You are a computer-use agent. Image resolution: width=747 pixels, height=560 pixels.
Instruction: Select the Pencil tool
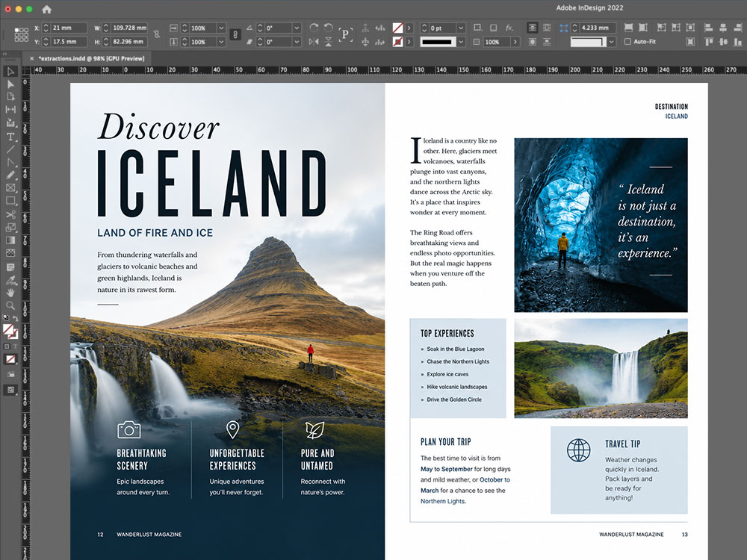pos(10,175)
